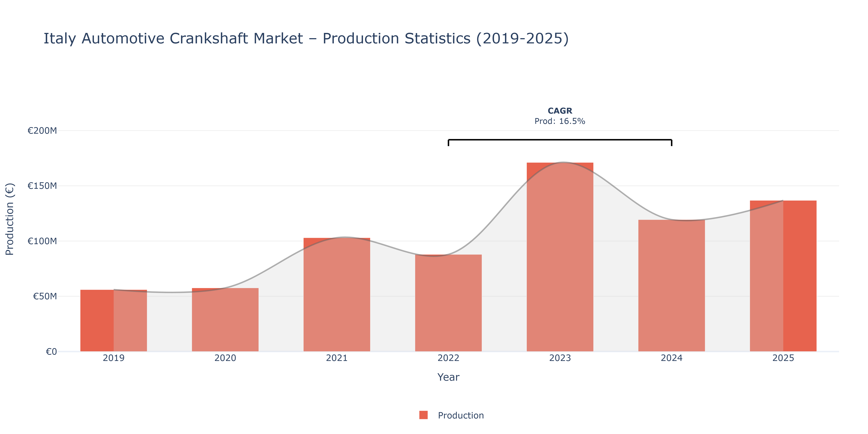
Task: Select the 2023 production bar
Action: (x=560, y=257)
